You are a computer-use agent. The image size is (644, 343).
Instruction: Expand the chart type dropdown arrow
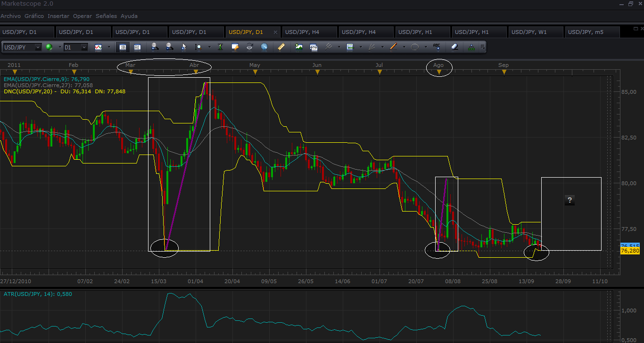[x=109, y=47]
